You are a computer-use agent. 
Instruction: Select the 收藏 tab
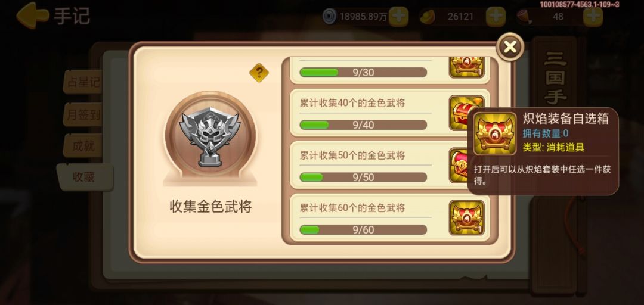(x=84, y=177)
